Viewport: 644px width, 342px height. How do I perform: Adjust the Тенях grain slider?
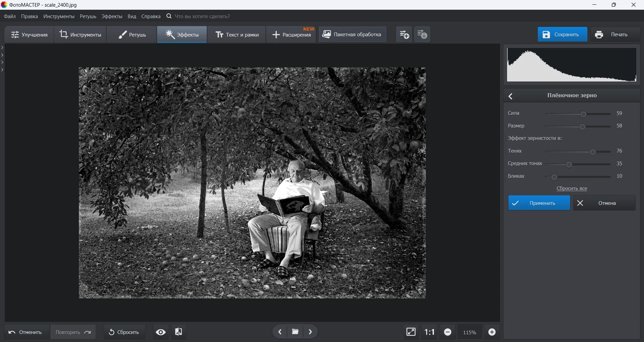[593, 152]
